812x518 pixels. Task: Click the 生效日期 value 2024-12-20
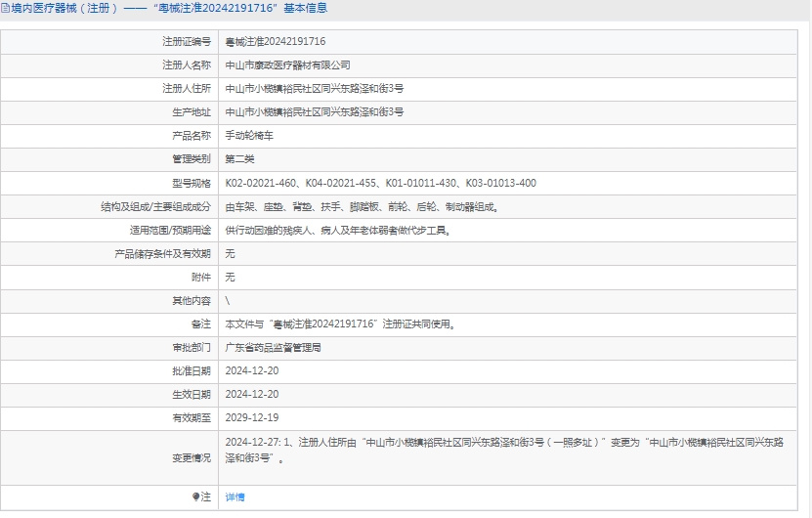pos(251,394)
